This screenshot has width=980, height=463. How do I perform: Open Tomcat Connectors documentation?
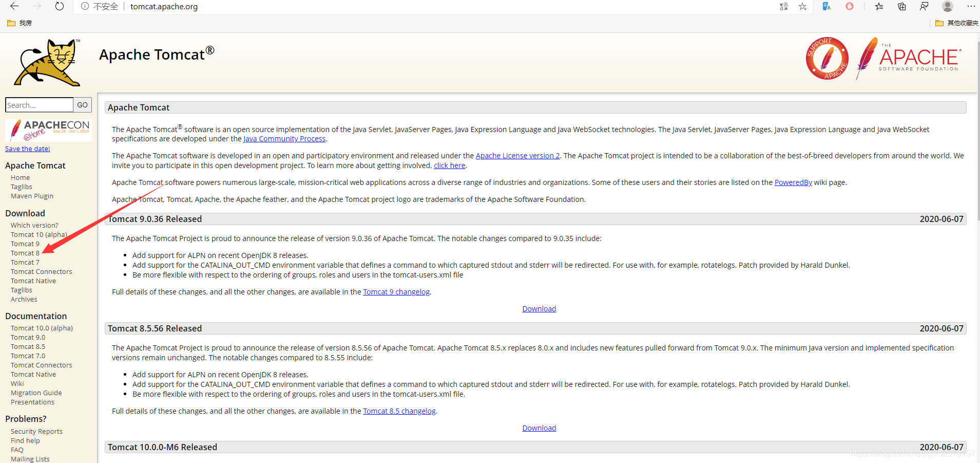click(x=42, y=365)
